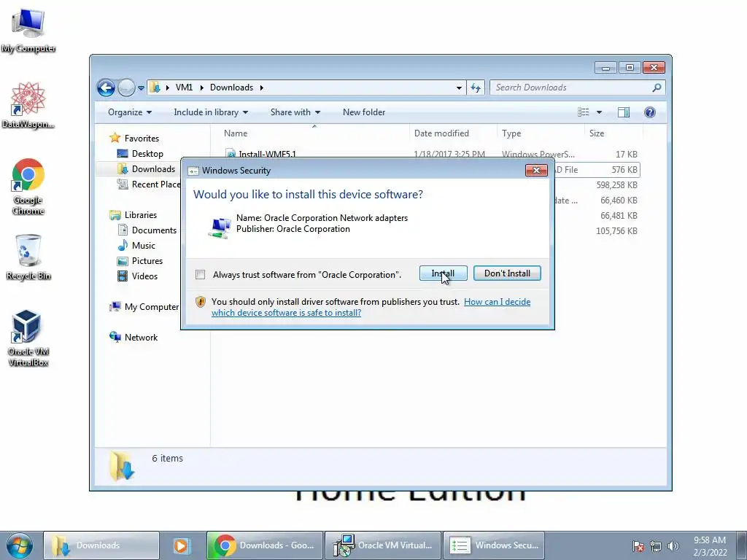The height and width of the screenshot is (560, 747).
Task: Open the Windows Start button
Action: pos(19,545)
